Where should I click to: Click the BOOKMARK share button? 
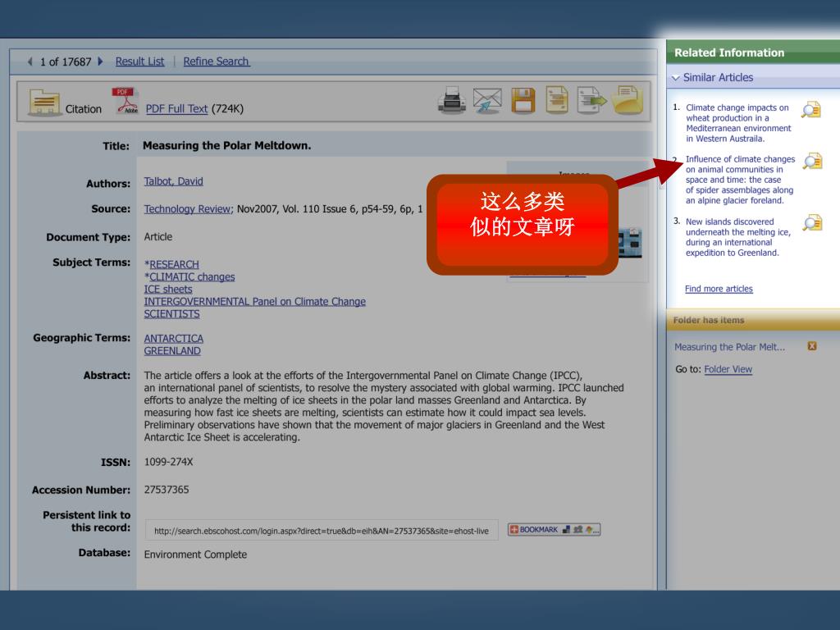554,530
